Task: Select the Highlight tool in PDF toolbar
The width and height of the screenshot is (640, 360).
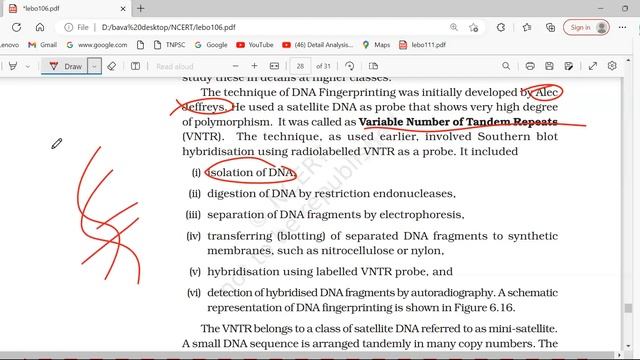Action: coord(13,66)
